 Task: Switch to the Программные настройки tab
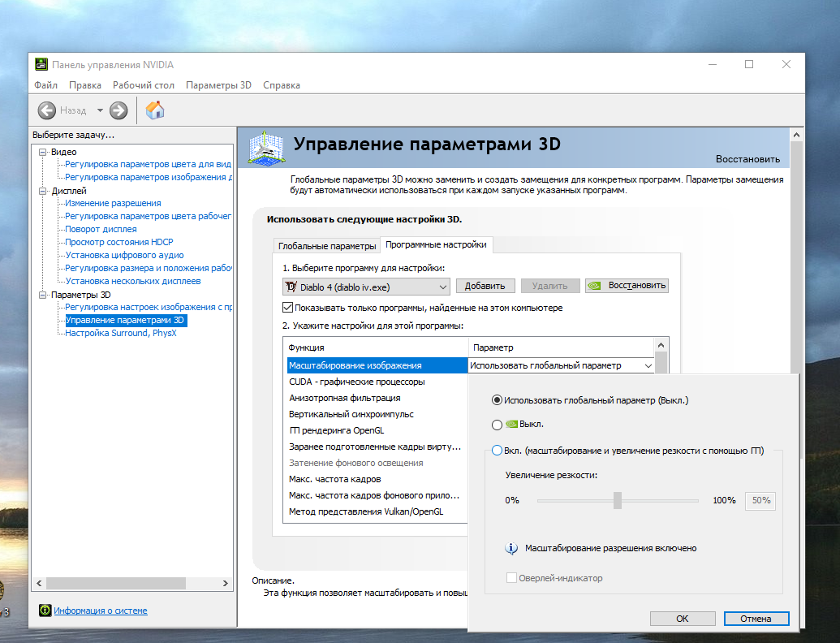tap(436, 244)
